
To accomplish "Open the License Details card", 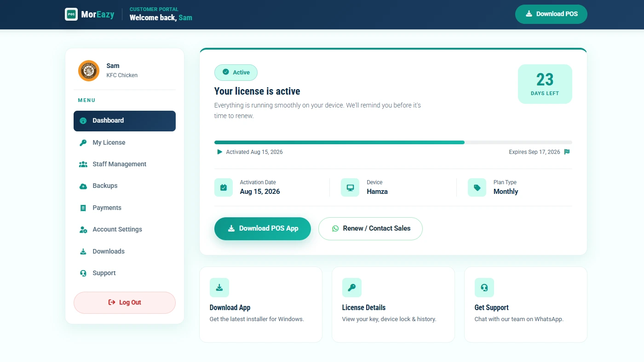I will coord(393,305).
